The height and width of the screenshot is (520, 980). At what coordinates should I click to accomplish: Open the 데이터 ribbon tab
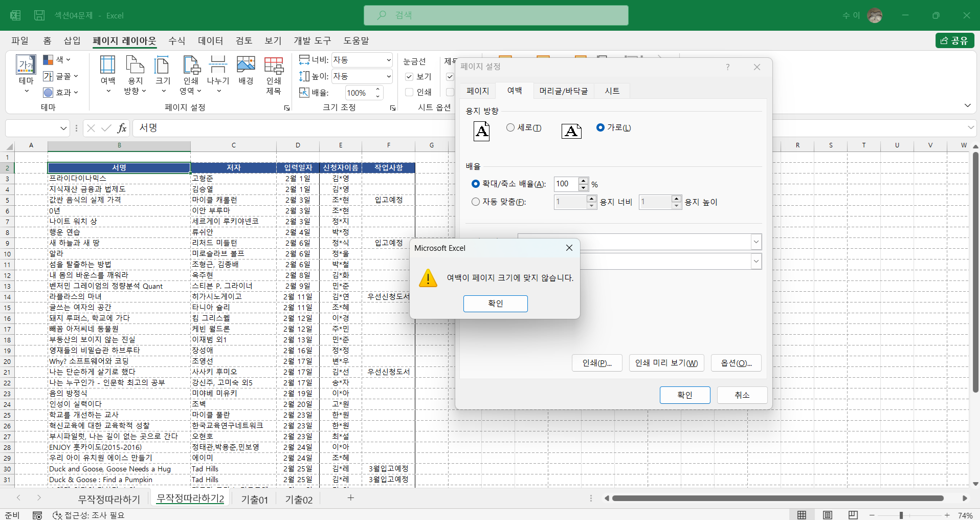pos(210,40)
